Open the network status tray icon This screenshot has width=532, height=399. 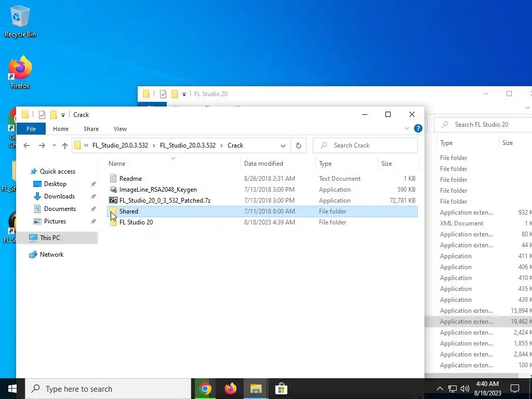pyautogui.click(x=453, y=389)
